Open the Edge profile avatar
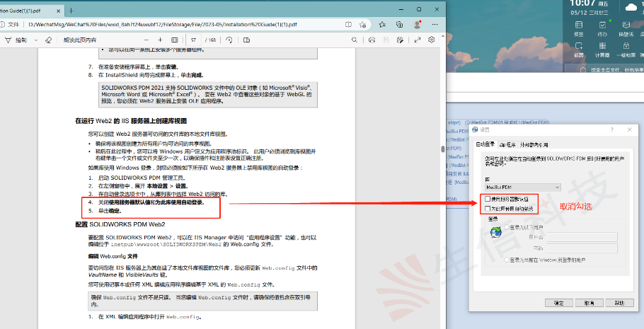 (x=418, y=25)
